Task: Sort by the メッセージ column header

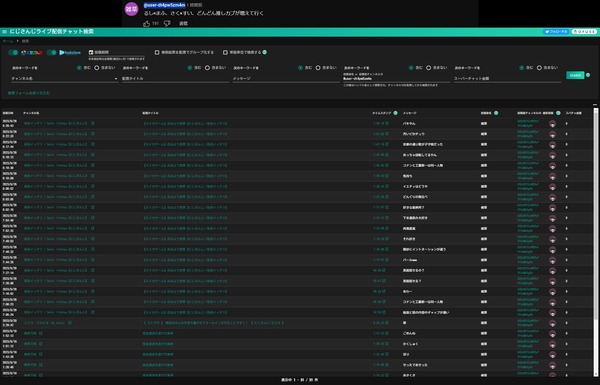Action: [409, 113]
